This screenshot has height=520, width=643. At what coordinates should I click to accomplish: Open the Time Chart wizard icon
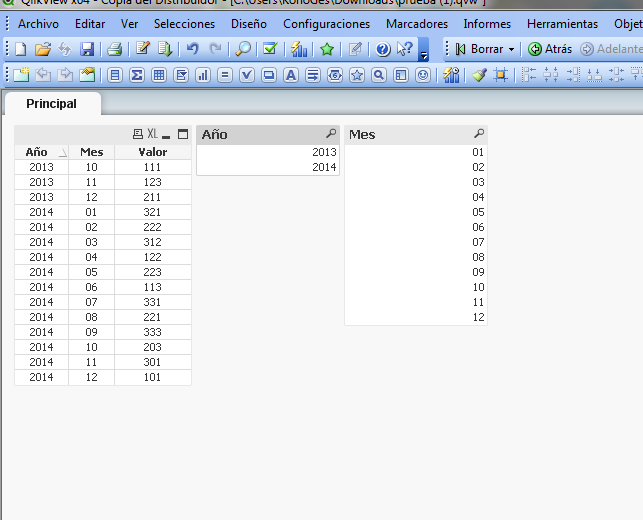click(x=451, y=75)
